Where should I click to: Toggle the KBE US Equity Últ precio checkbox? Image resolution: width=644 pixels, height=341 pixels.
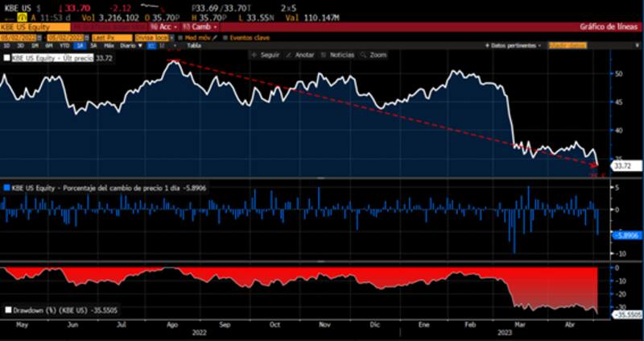(x=7, y=58)
